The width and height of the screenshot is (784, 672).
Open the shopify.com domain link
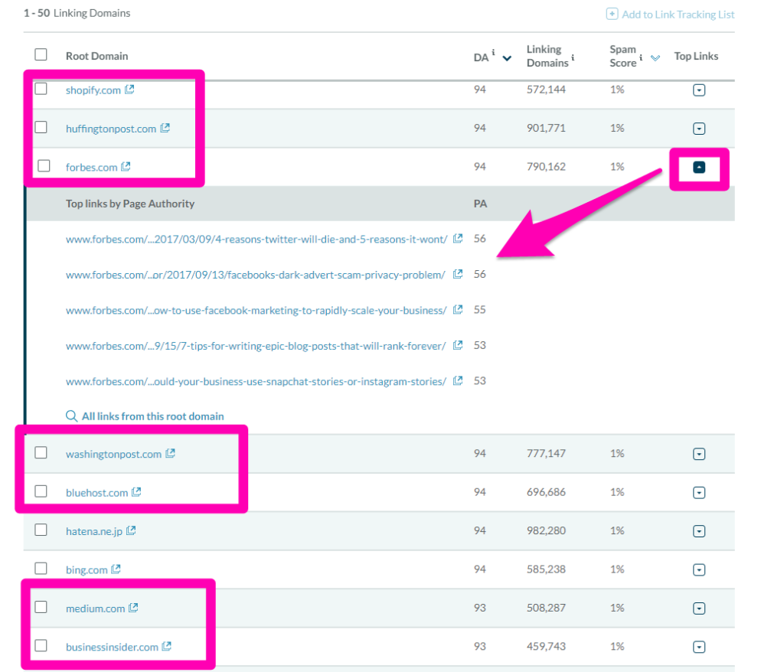click(x=93, y=90)
